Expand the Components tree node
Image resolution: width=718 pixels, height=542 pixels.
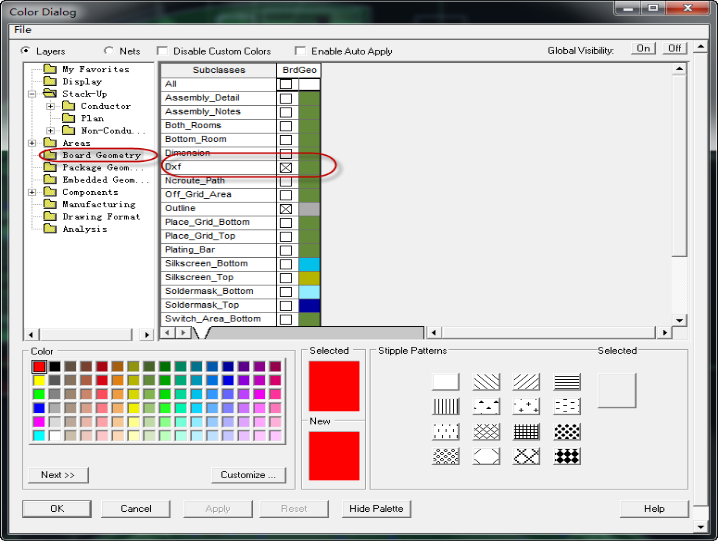32,192
